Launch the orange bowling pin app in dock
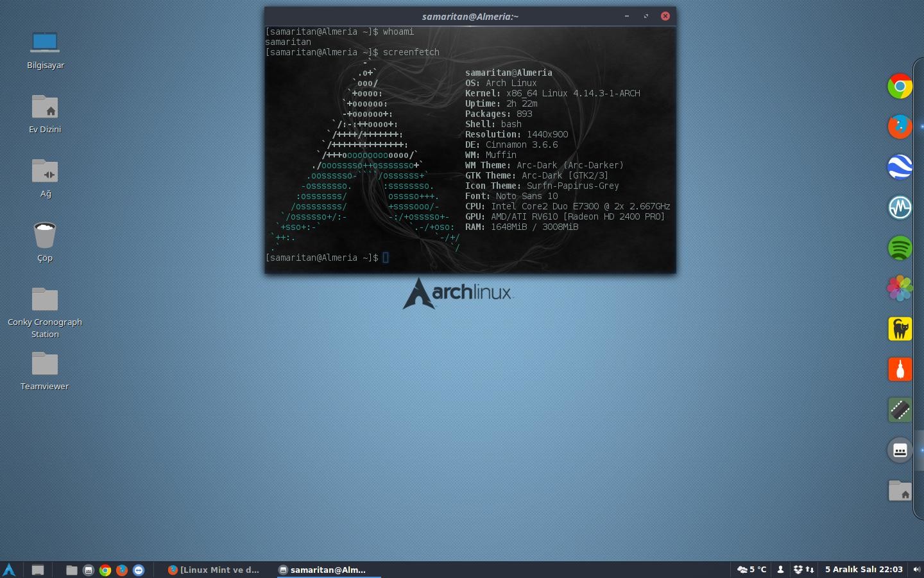924x578 pixels. pyautogui.click(x=900, y=369)
